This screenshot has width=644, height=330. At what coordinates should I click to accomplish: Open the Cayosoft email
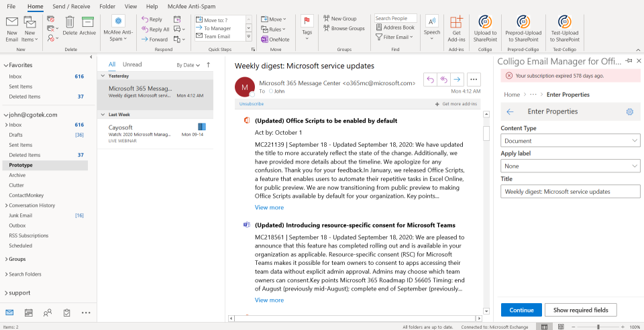coord(155,133)
